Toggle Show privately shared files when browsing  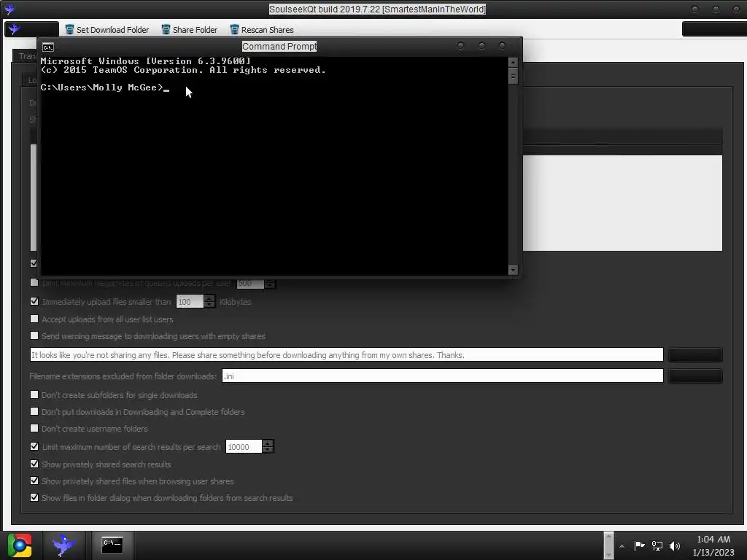34,481
